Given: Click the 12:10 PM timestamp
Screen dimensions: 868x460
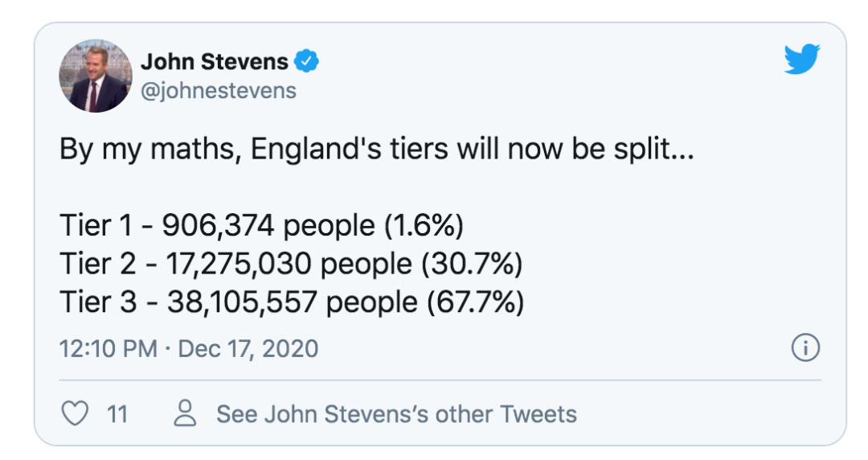Looking at the screenshot, I should click(x=108, y=349).
